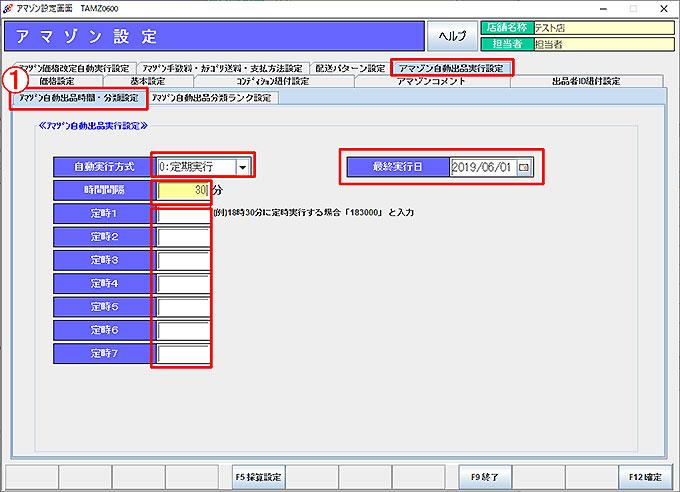Image resolution: width=680 pixels, height=492 pixels.
Task: Go to the 基本設定 tab
Action: tap(148, 81)
